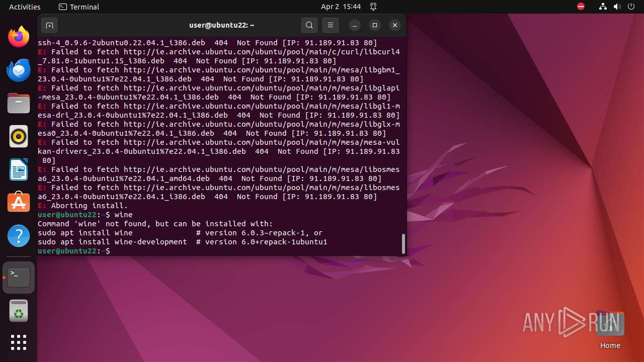The height and width of the screenshot is (362, 644).
Task: Click 'sudo apt install wine-development' text
Action: 112,242
